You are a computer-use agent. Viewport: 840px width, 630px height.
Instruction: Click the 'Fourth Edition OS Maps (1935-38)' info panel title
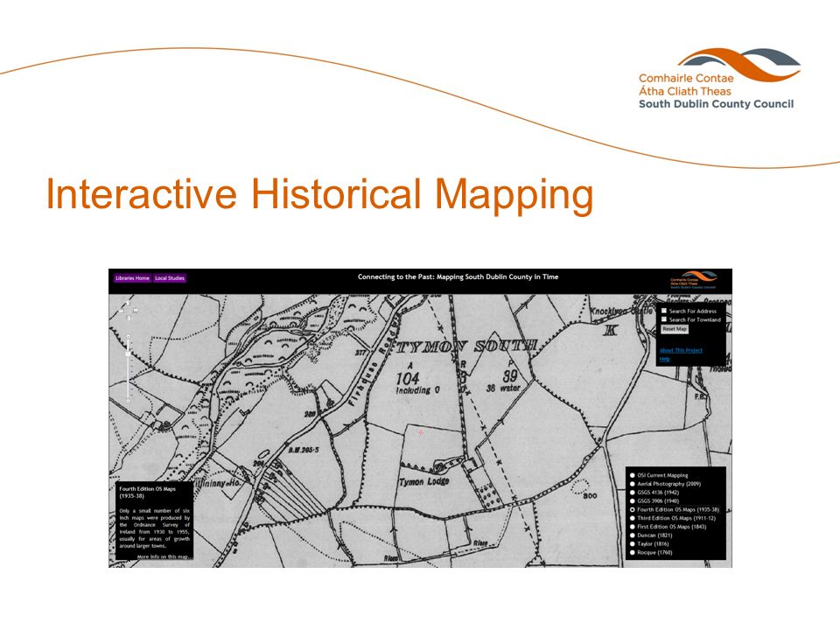(x=147, y=493)
